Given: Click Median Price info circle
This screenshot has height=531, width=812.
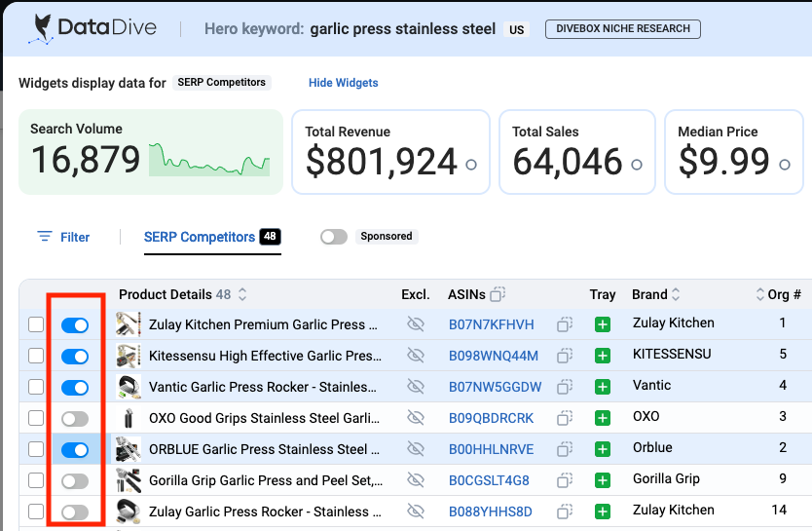Looking at the screenshot, I should 785,165.
